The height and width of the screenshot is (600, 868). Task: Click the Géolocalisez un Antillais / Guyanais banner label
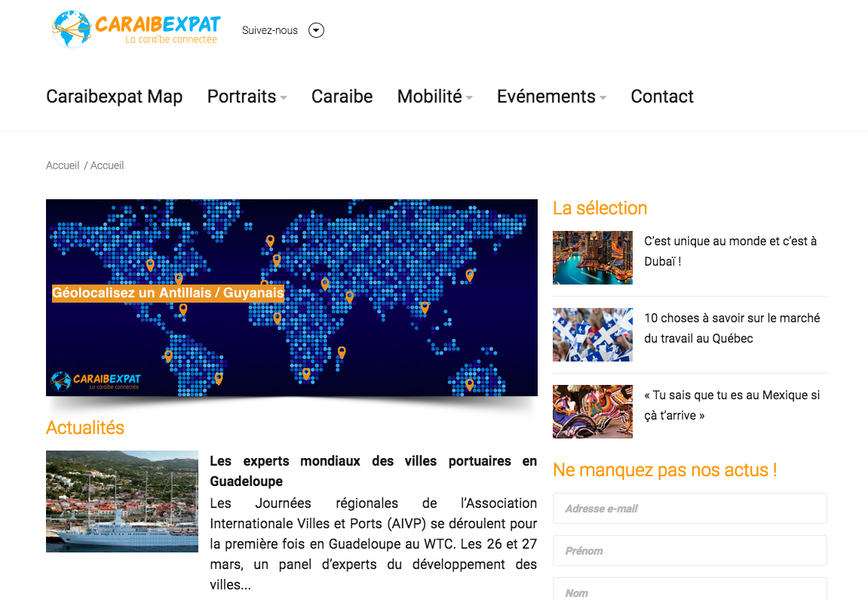coord(167,293)
